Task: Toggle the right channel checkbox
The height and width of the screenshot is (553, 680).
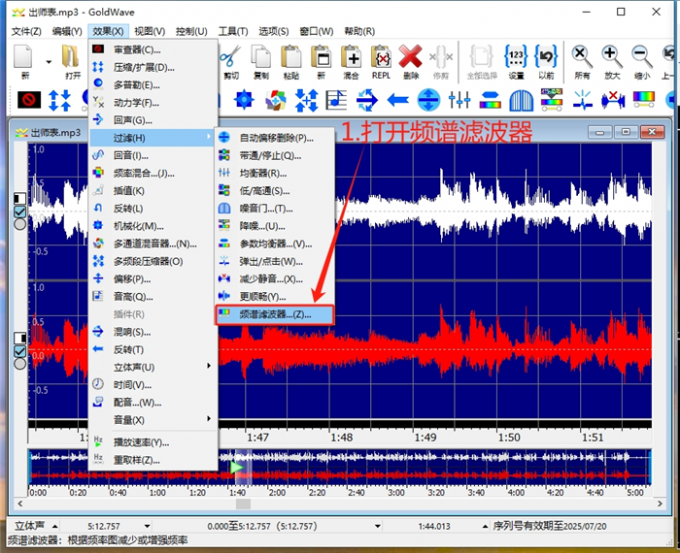Action: (20, 351)
